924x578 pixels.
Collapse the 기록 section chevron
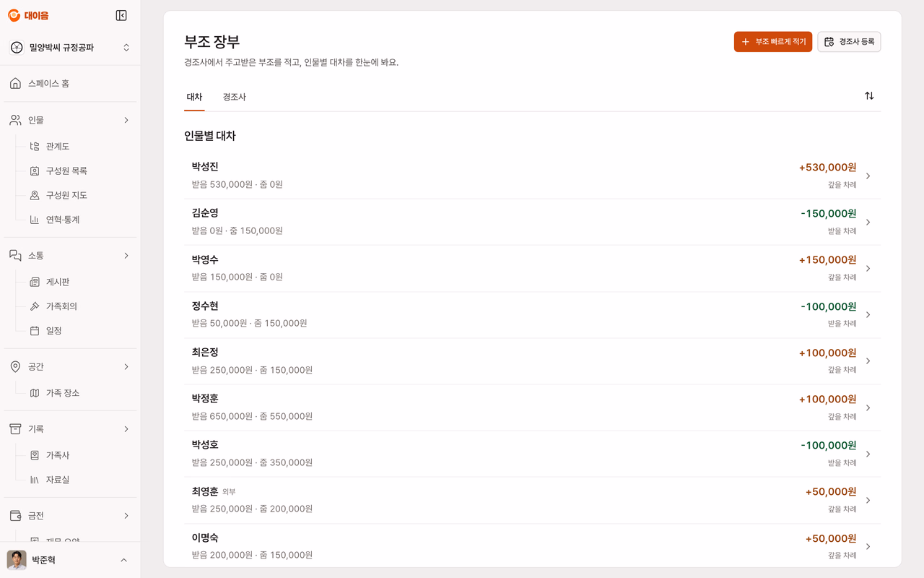pyautogui.click(x=126, y=429)
